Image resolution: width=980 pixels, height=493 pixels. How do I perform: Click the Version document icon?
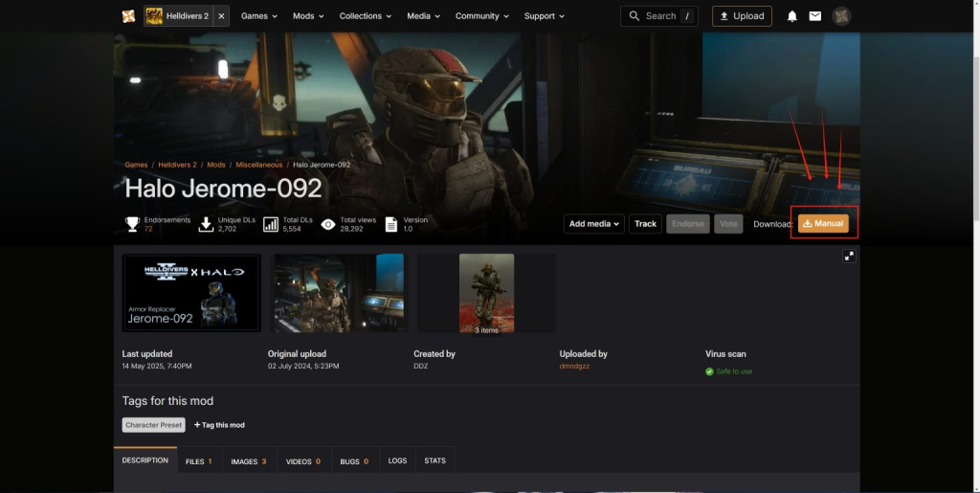click(391, 224)
